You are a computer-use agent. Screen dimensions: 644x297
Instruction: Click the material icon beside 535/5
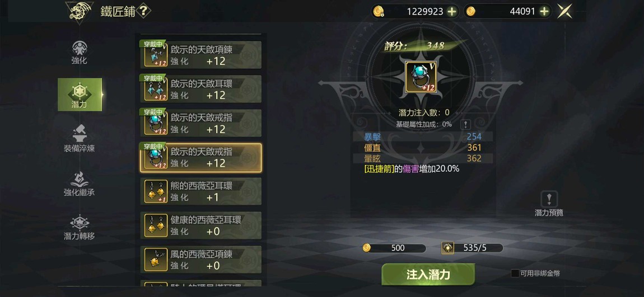coord(447,248)
